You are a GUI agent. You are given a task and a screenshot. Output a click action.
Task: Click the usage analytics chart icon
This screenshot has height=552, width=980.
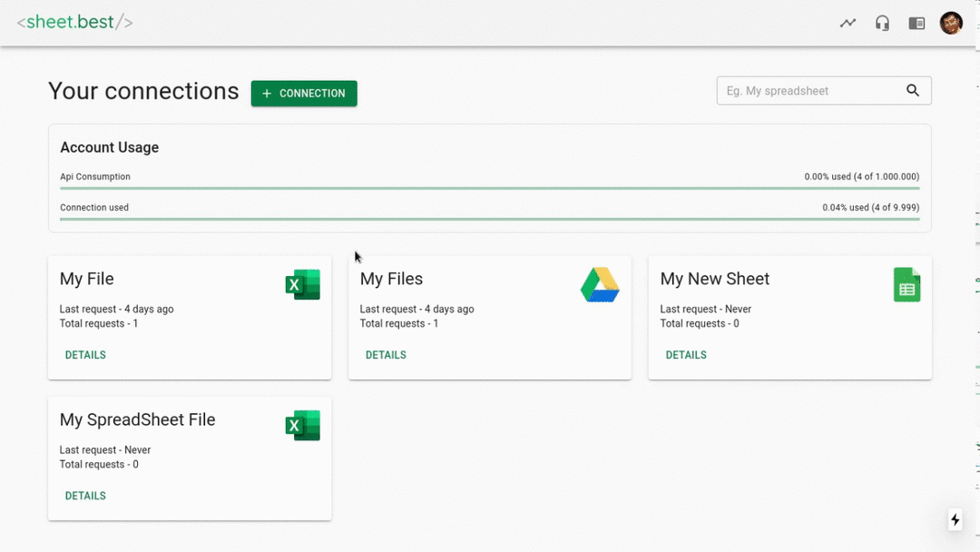coord(848,23)
